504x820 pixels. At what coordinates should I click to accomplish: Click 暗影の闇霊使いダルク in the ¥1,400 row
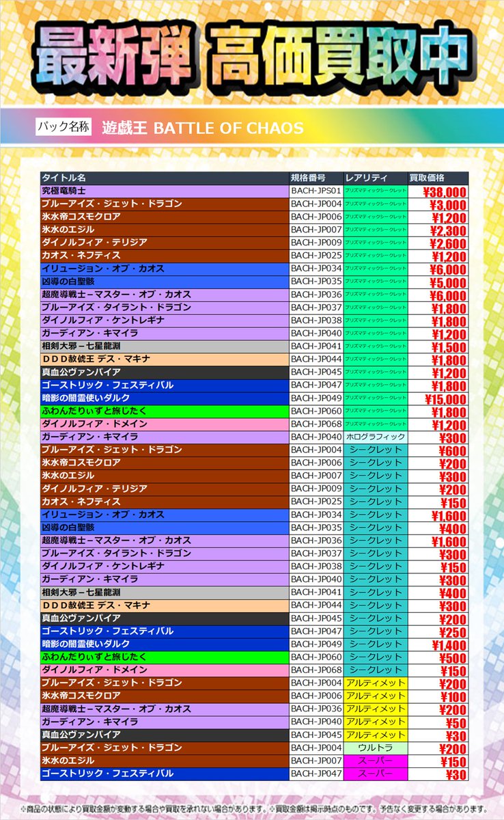(x=165, y=644)
